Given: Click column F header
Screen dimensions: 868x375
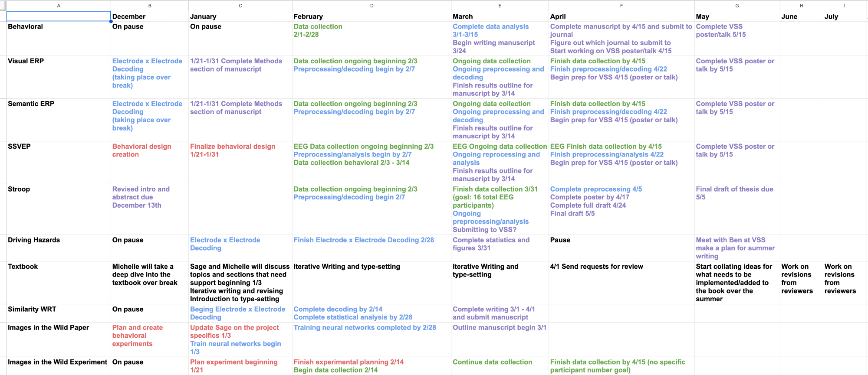Looking at the screenshot, I should 621,6.
